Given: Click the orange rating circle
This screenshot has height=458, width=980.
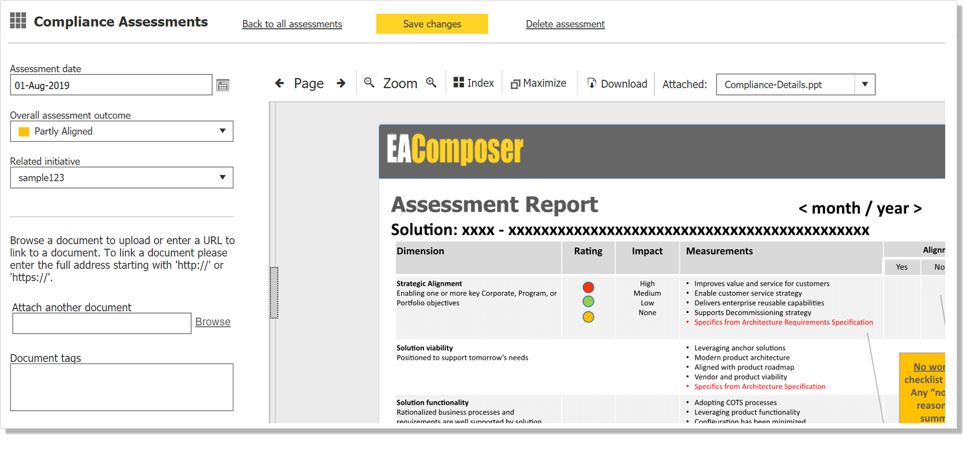Looking at the screenshot, I should [x=588, y=316].
